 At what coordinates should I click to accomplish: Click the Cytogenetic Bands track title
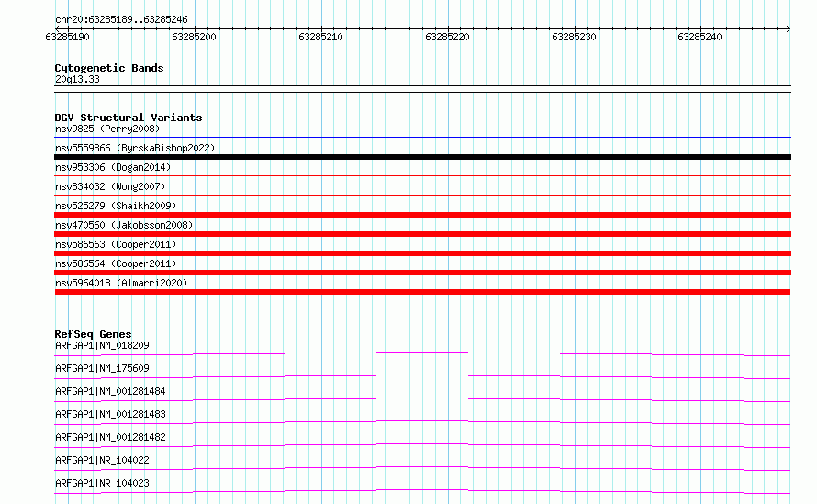pyautogui.click(x=109, y=68)
